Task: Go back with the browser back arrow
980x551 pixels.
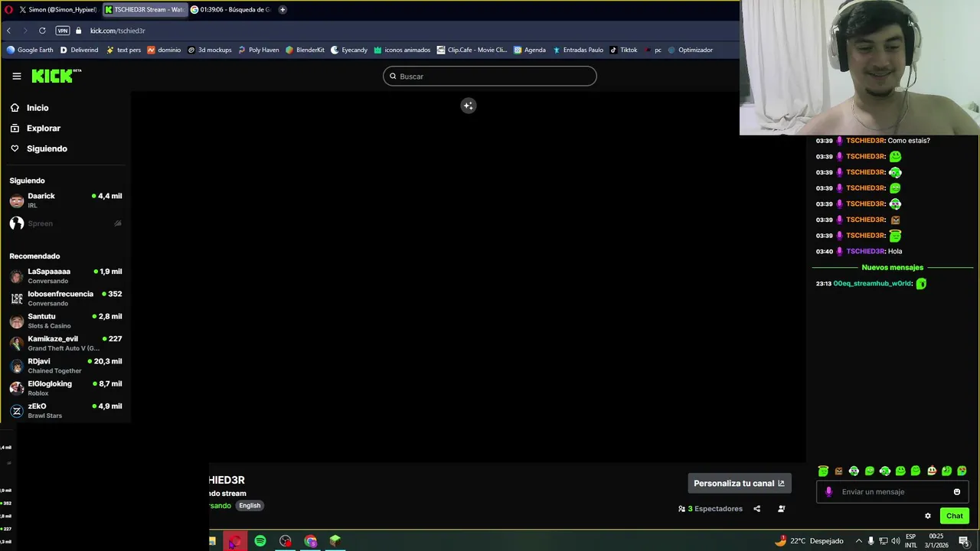Action: 8,31
